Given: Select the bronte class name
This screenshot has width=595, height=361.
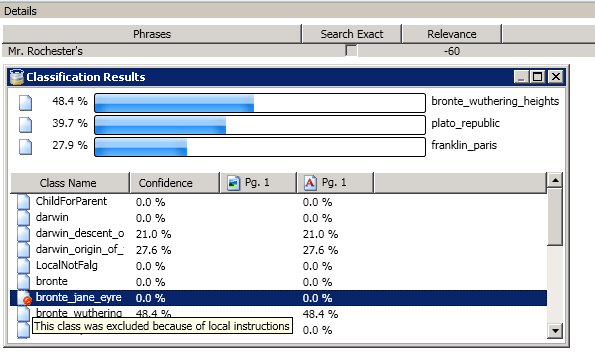Looking at the screenshot, I should tap(52, 281).
